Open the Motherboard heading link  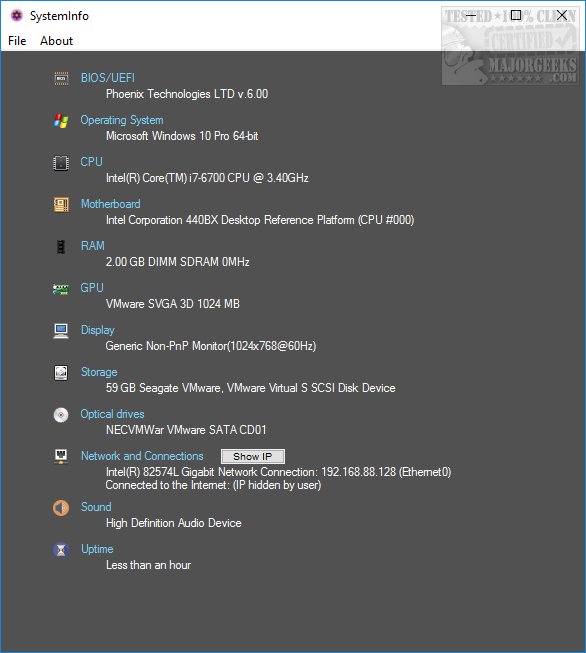(x=110, y=204)
